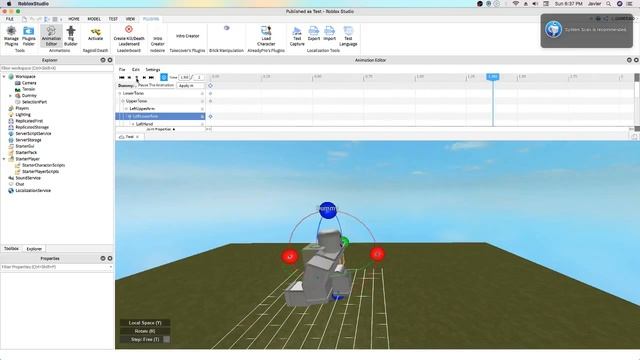The image size is (640, 360).
Task: Click the timeline scrubber handle
Action: click(493, 77)
